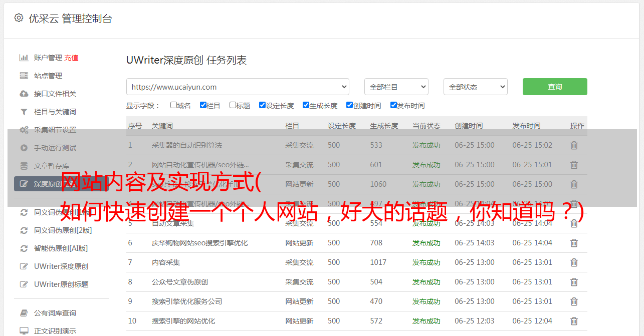
Task: Enable the 域名 display field checkbox
Action: 173,105
